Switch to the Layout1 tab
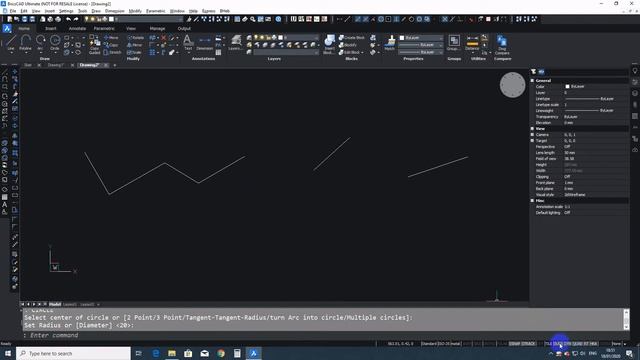 pyautogui.click(x=70, y=304)
